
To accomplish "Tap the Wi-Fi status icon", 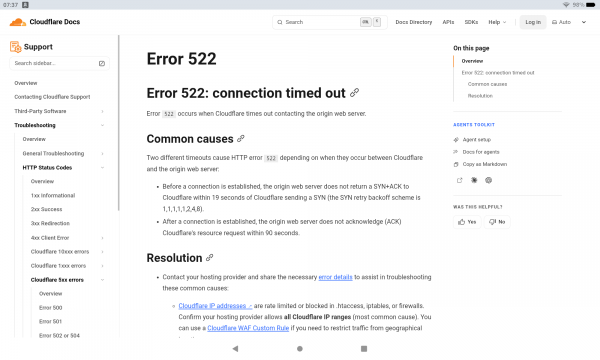I will [x=566, y=5].
